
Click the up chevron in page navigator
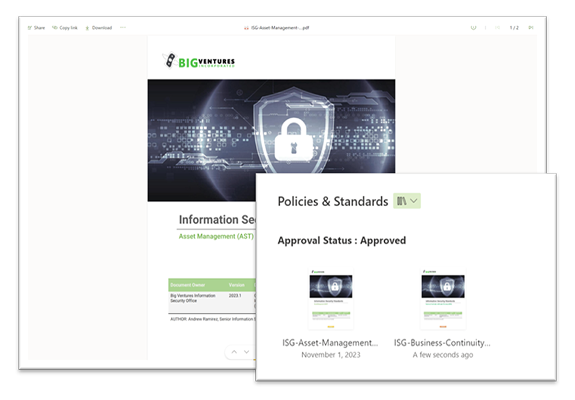(234, 352)
